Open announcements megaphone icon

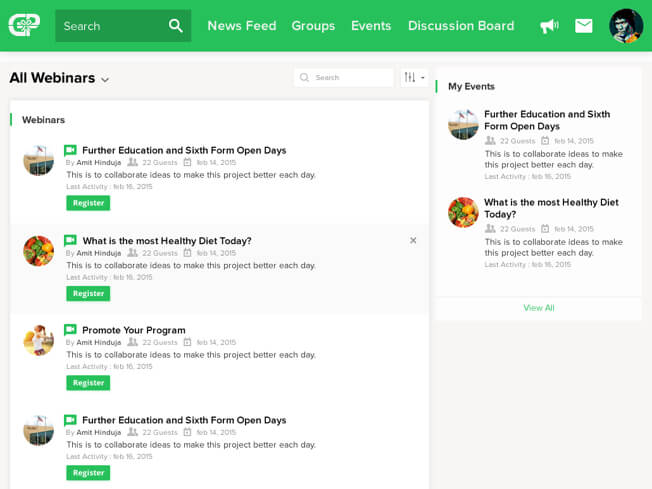[x=549, y=26]
